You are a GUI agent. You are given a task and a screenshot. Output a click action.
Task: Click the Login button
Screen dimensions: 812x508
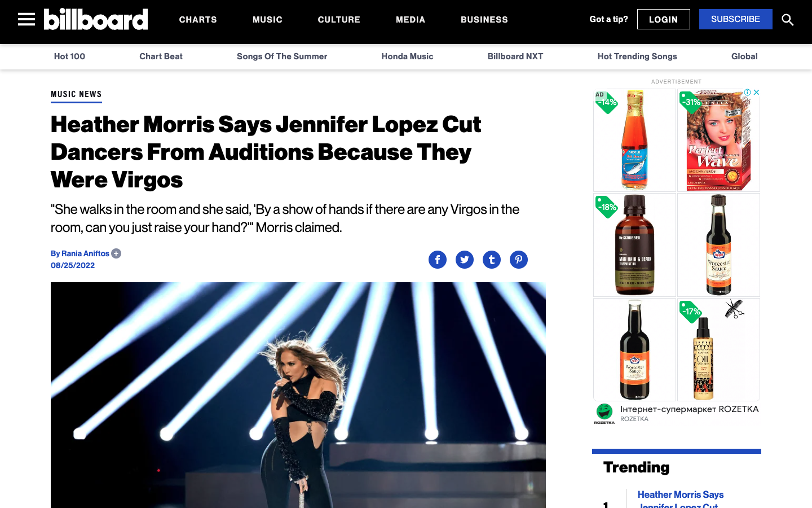pyautogui.click(x=664, y=19)
